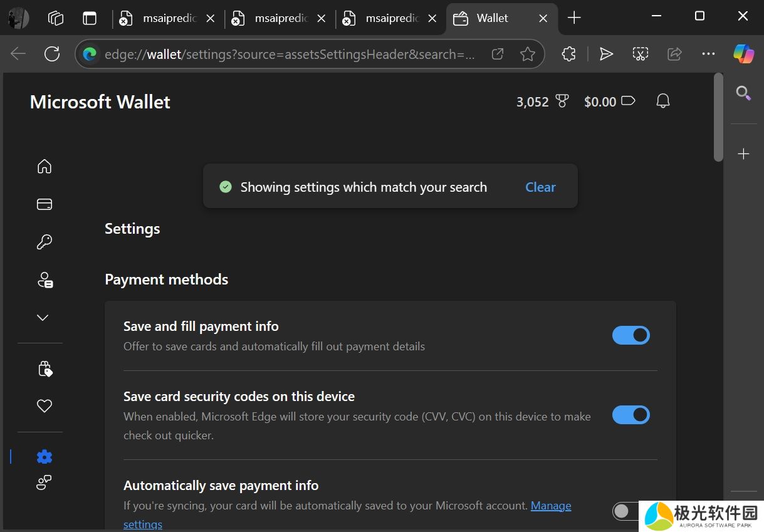Open the Manage settings link
The width and height of the screenshot is (764, 532).
(x=551, y=506)
